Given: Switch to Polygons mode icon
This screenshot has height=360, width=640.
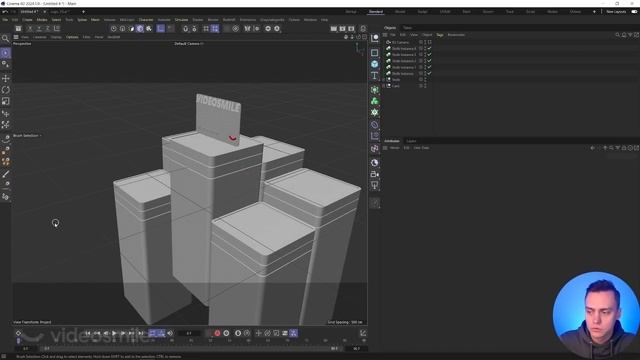Looking at the screenshot, I should tap(131, 29).
